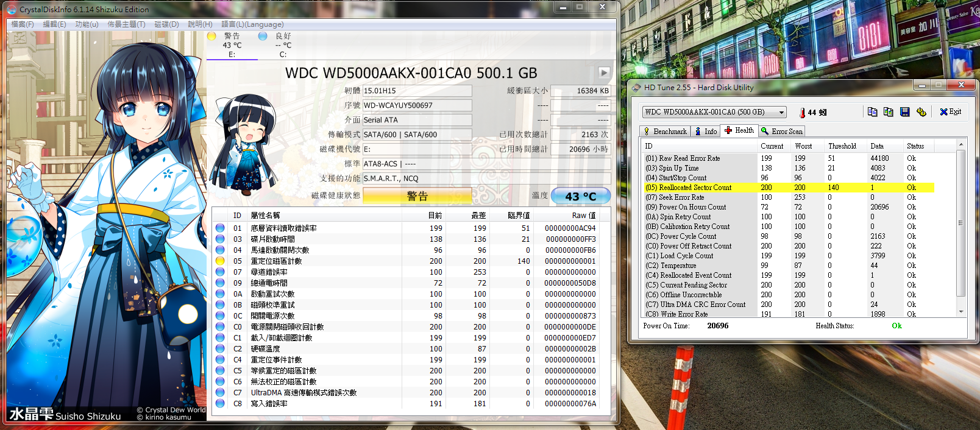Open the 佈景主題(T) menu
This screenshot has width=980, height=430.
(x=126, y=24)
